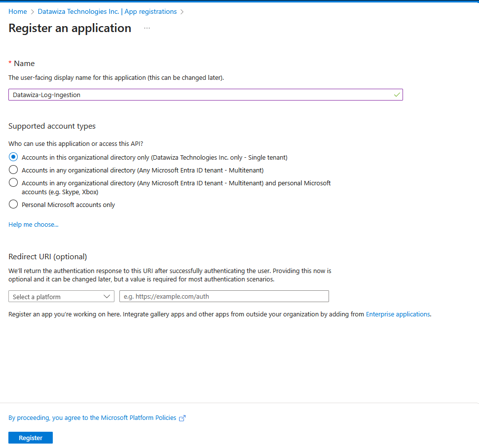Select single tenant organizational directory only option

tap(13, 157)
